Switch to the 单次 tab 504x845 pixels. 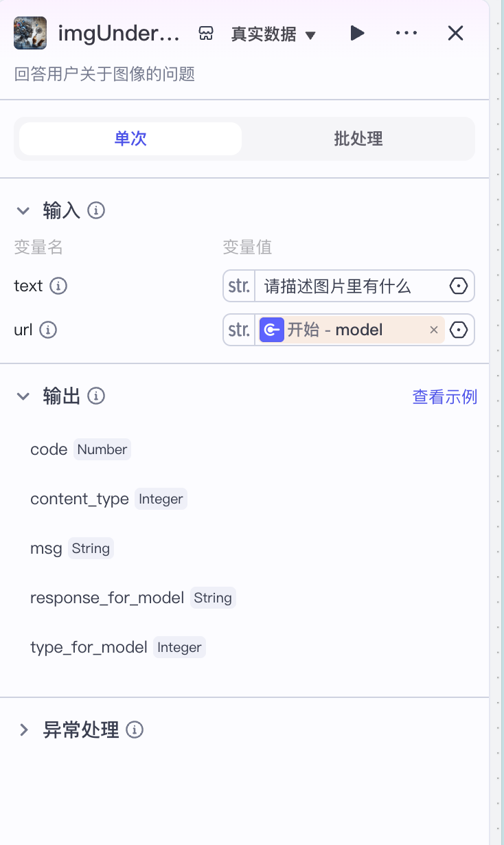point(130,139)
